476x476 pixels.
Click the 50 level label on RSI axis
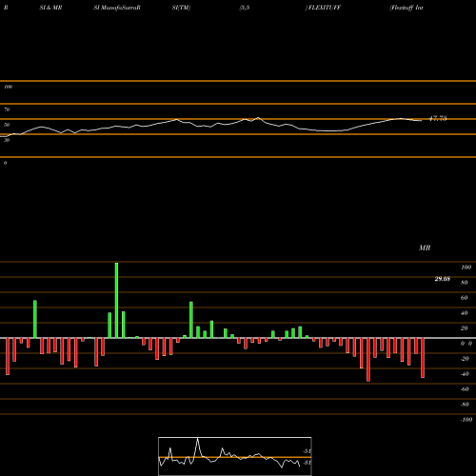[7, 125]
